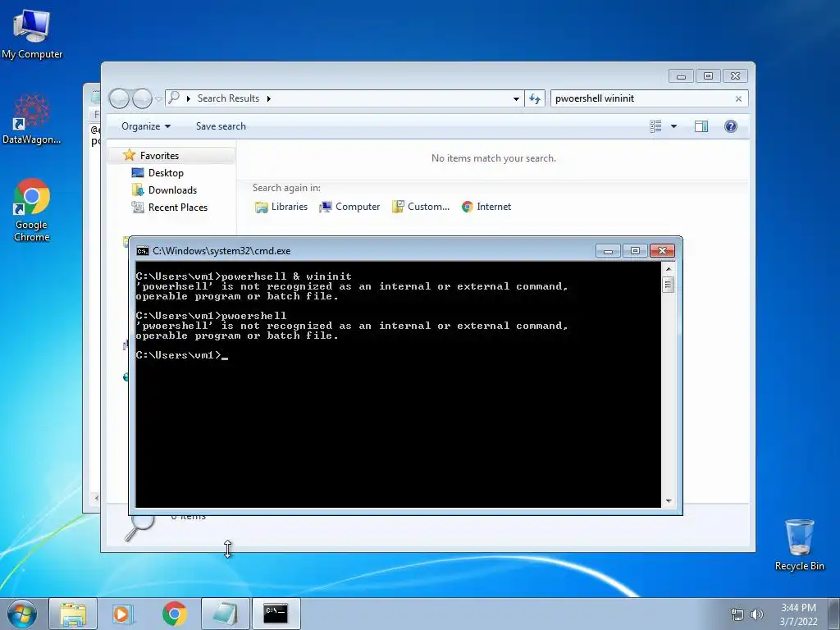Toggle the preview pane button
The width and height of the screenshot is (840, 630).
click(701, 126)
